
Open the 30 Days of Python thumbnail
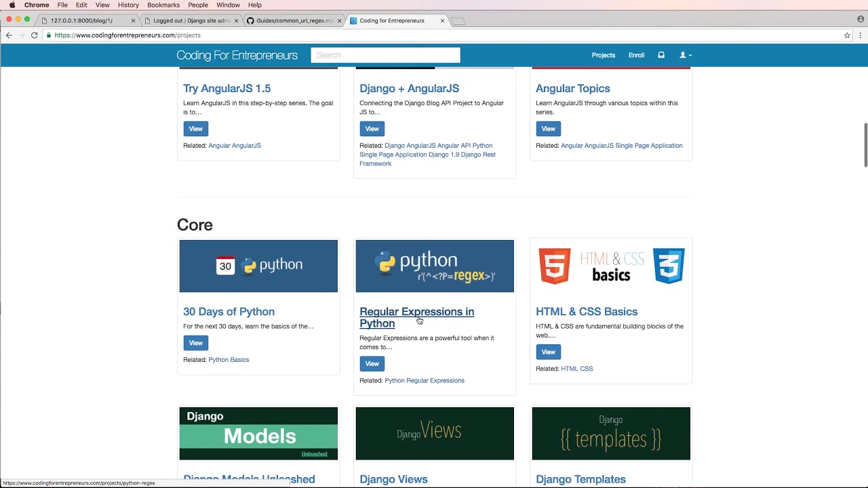click(x=258, y=266)
